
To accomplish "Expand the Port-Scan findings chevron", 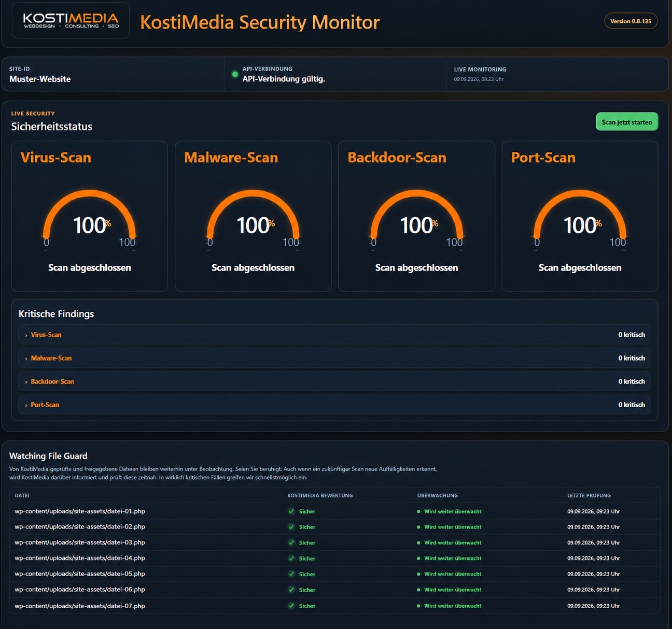I will click(x=26, y=405).
